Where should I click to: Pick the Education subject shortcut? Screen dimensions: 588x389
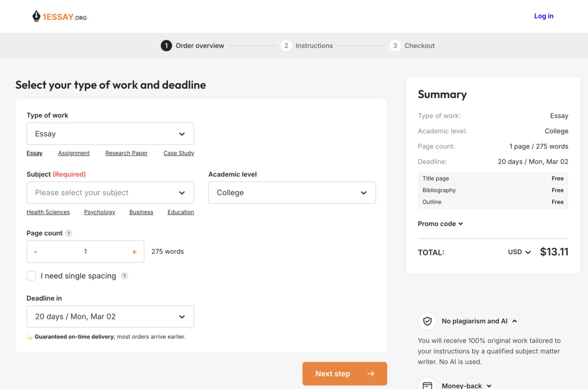(x=181, y=212)
